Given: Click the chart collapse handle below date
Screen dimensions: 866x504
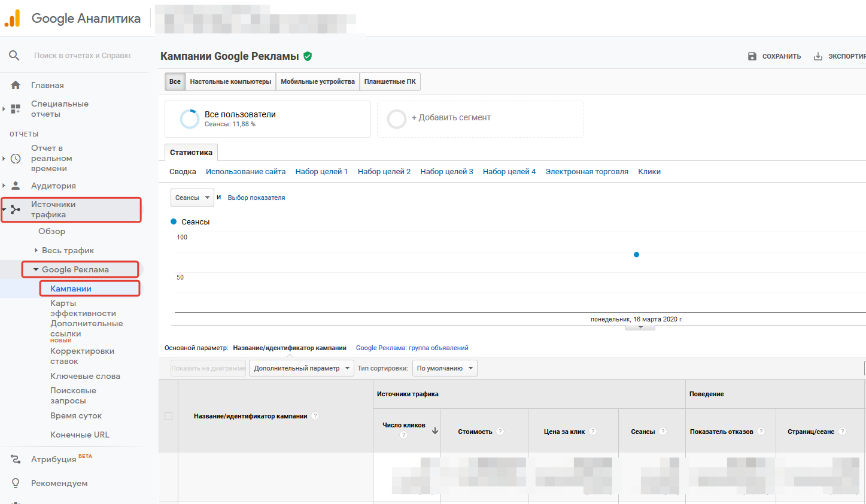Looking at the screenshot, I should [640, 327].
